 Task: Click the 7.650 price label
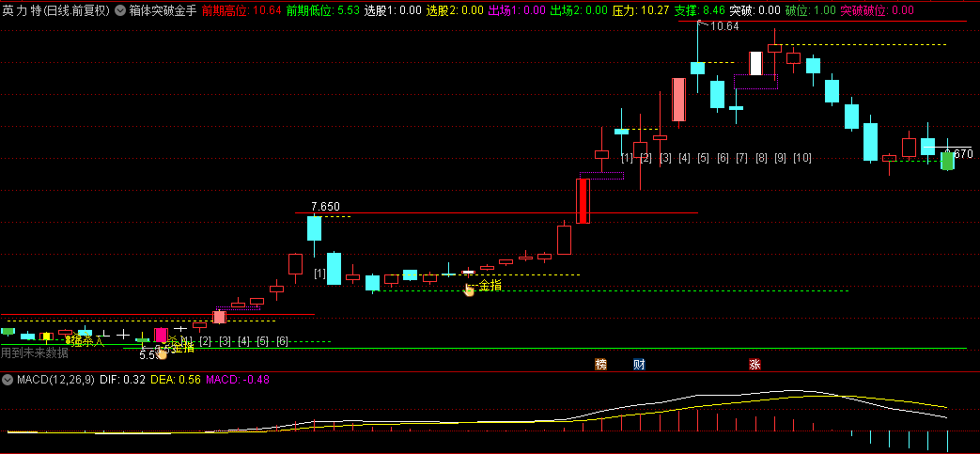326,207
